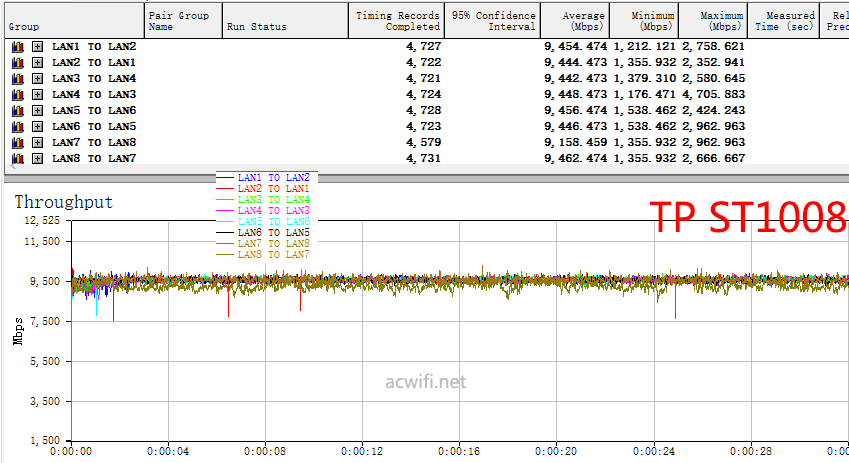Expand the LAN8 TO LAN7 group

(x=37, y=159)
